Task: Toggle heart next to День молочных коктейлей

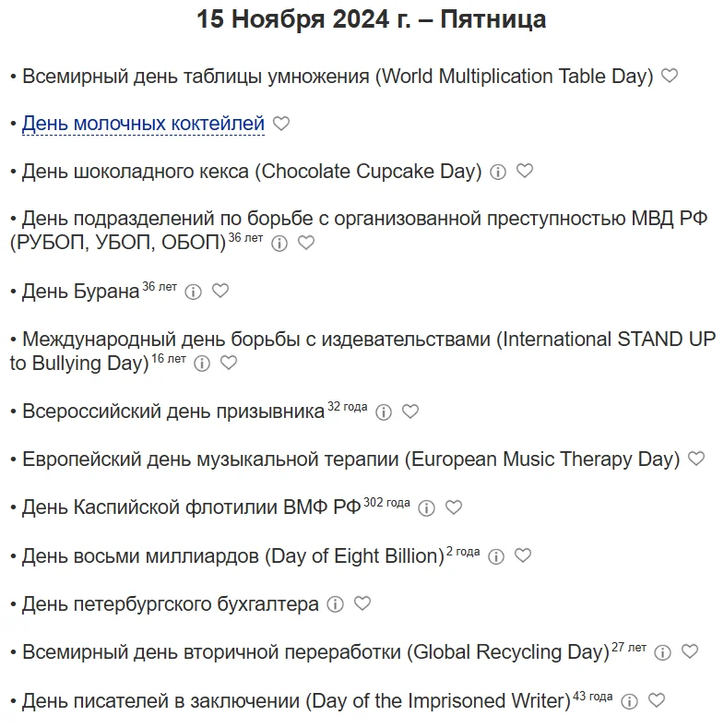Action: [281, 124]
